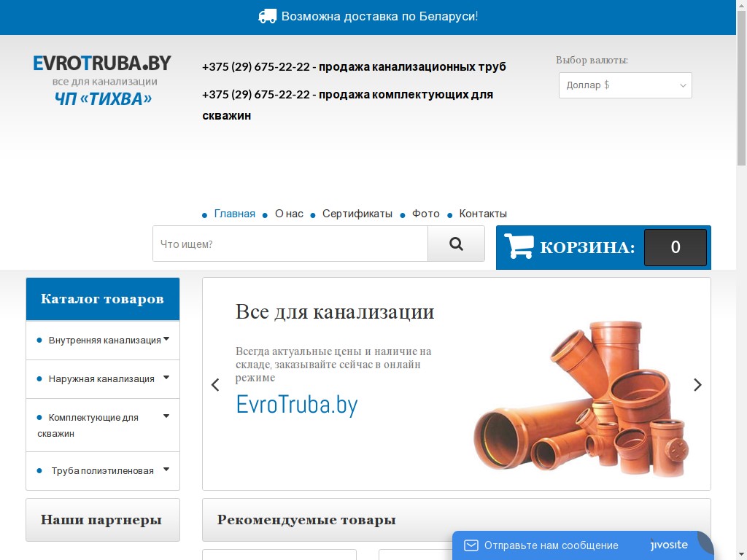Screen dimensions: 747x560
Task: Go to previous slide with left arrow
Action: [x=215, y=385]
